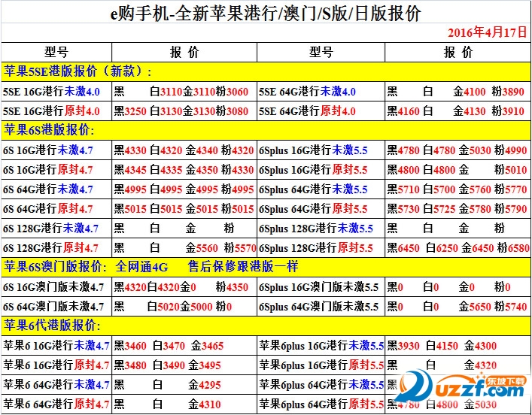Select model cell 6S 64G港行原封4.7

coord(48,208)
